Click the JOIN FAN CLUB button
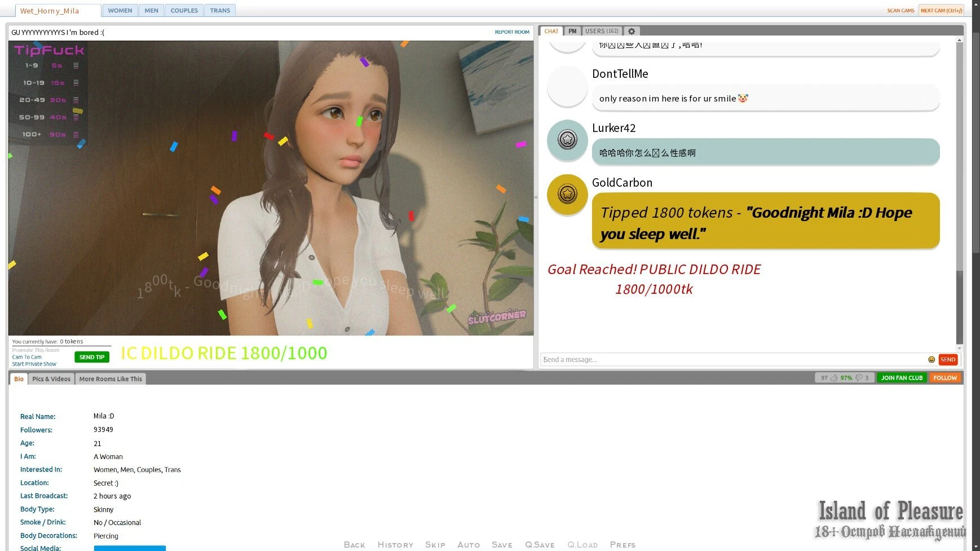The width and height of the screenshot is (980, 551). pos(901,378)
